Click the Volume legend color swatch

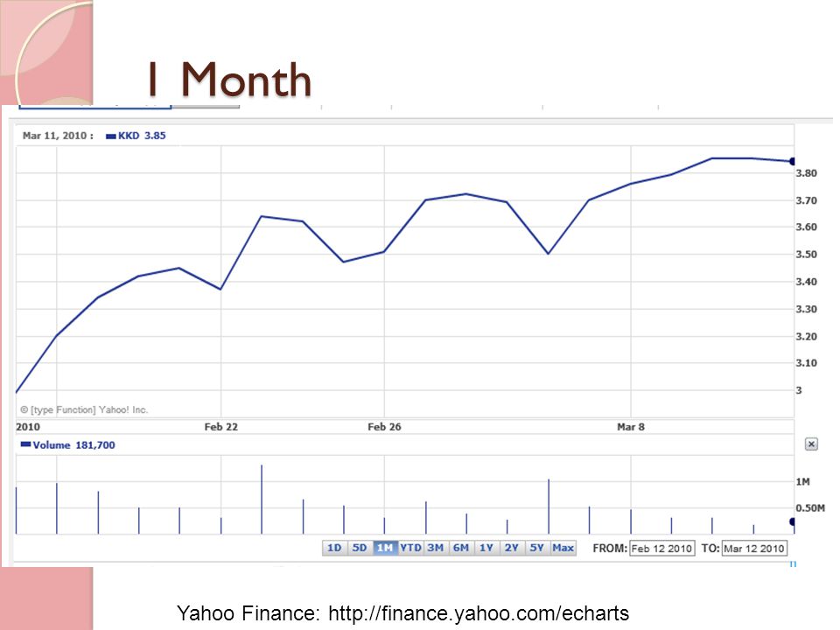pos(25,444)
